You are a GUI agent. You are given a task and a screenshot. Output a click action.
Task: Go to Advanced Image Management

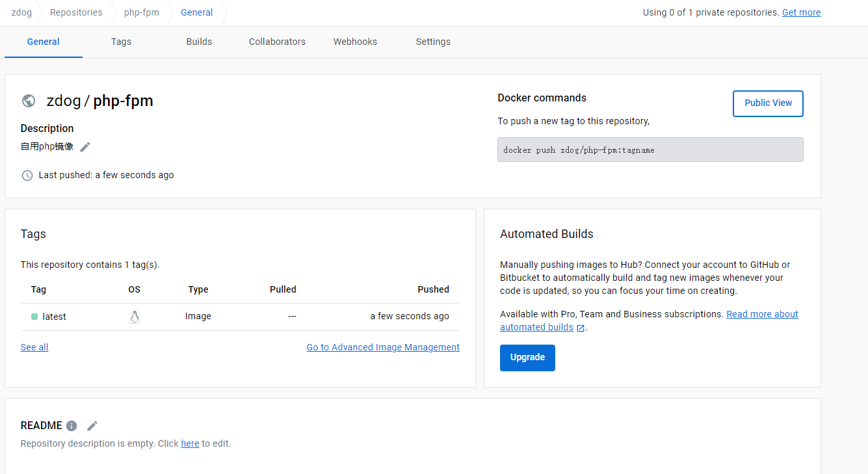click(x=383, y=347)
